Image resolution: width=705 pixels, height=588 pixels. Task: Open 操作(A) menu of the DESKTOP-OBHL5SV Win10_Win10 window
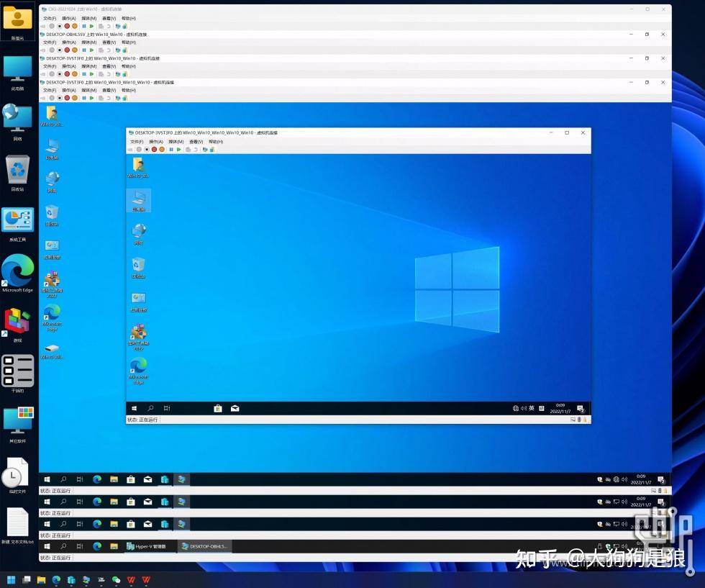(69, 42)
